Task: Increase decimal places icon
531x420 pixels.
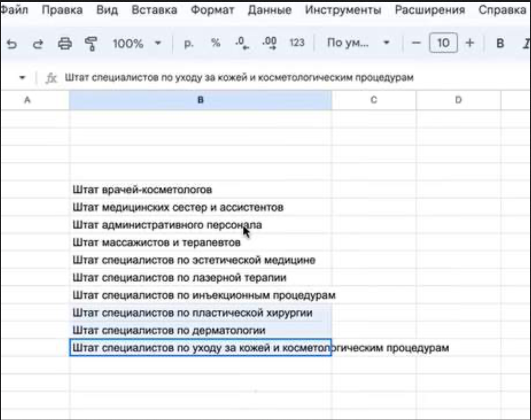Action: pos(269,43)
